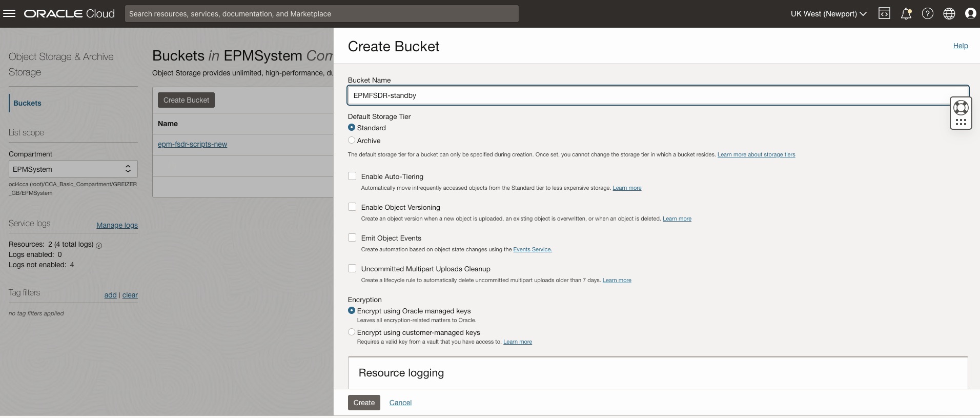Click the top search resources field
This screenshot has width=980, height=418.
pos(322,14)
